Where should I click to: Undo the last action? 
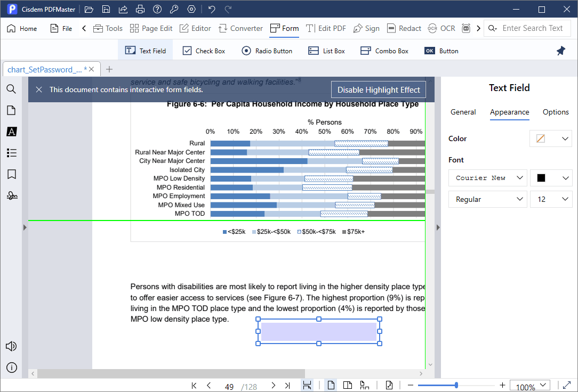pos(212,9)
